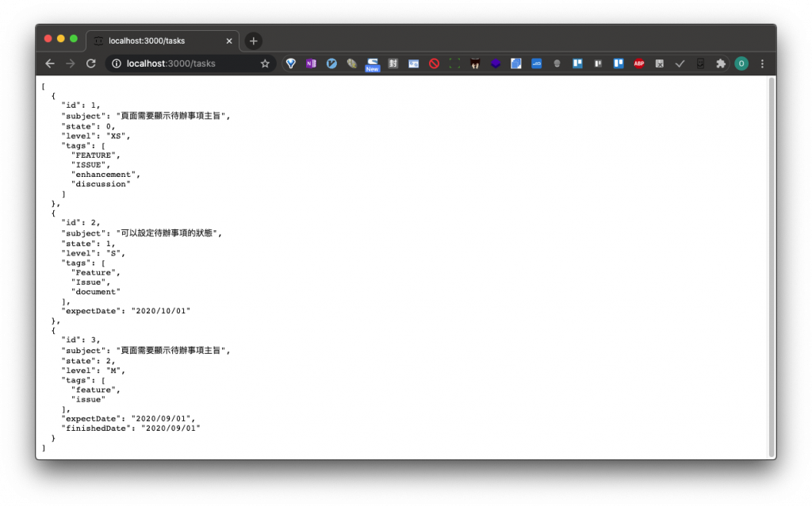812x507 pixels.
Task: Click the "enhancement" tag text
Action: 105,175
